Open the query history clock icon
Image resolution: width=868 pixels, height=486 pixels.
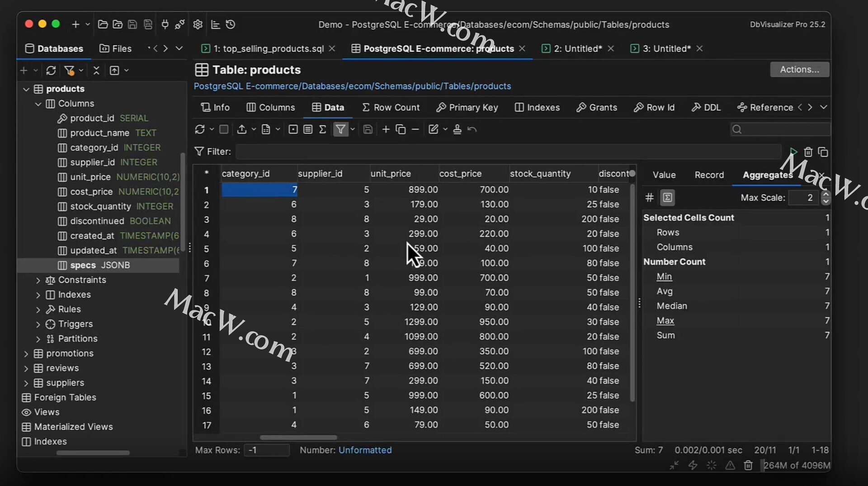coord(231,24)
